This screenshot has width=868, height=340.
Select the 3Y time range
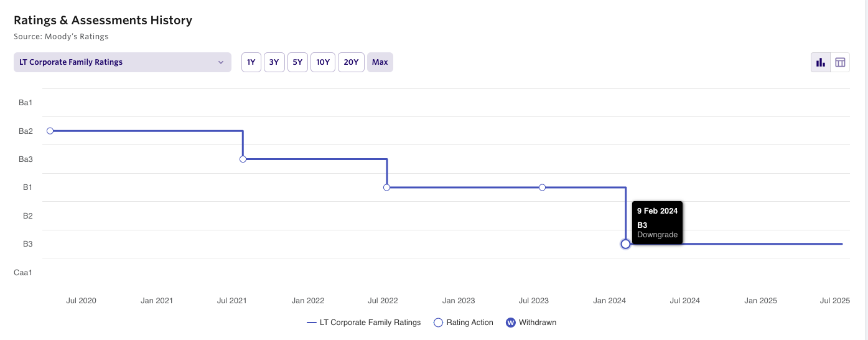coord(274,62)
